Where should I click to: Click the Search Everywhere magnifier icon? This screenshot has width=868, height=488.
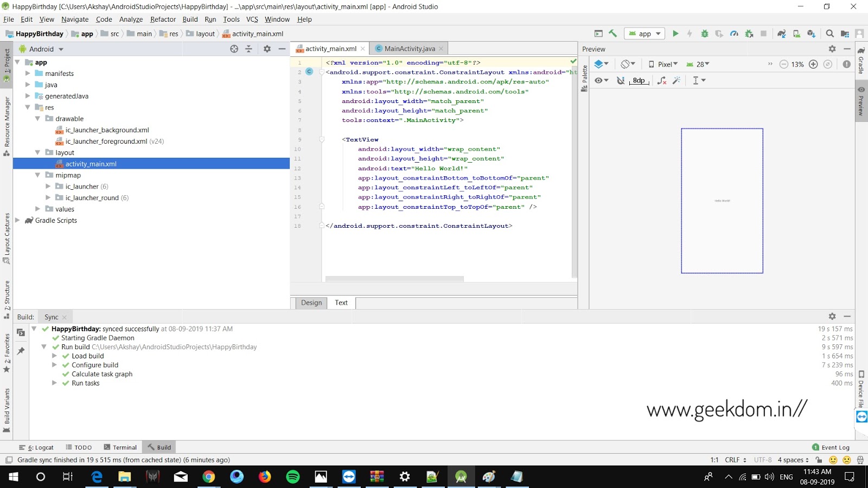pos(830,34)
